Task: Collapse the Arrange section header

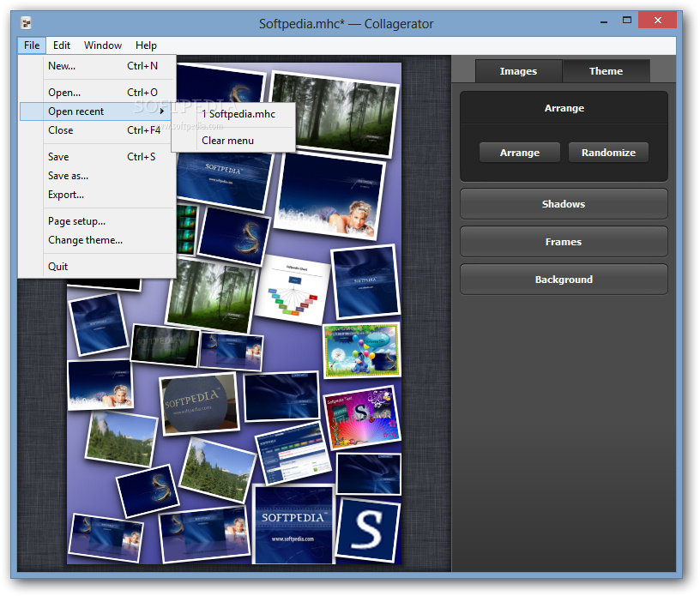Action: (x=564, y=108)
